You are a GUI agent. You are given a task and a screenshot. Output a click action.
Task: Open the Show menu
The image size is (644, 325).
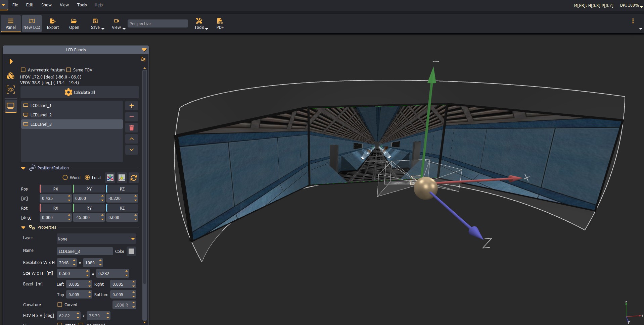[x=46, y=5]
